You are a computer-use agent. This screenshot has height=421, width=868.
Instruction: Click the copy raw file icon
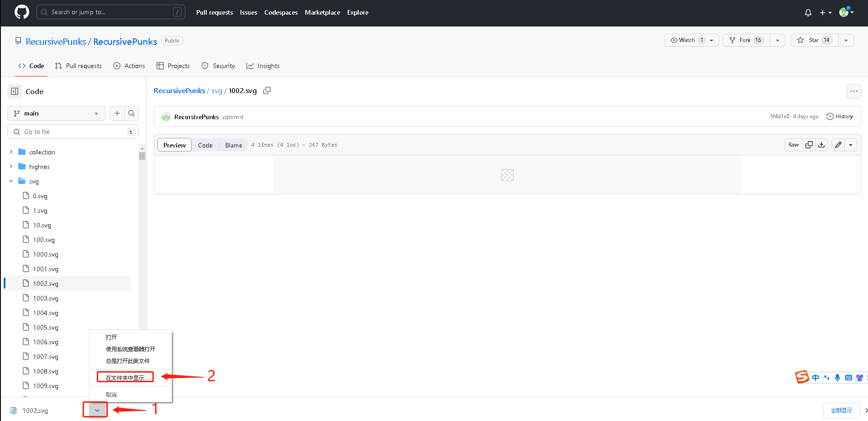tap(809, 145)
